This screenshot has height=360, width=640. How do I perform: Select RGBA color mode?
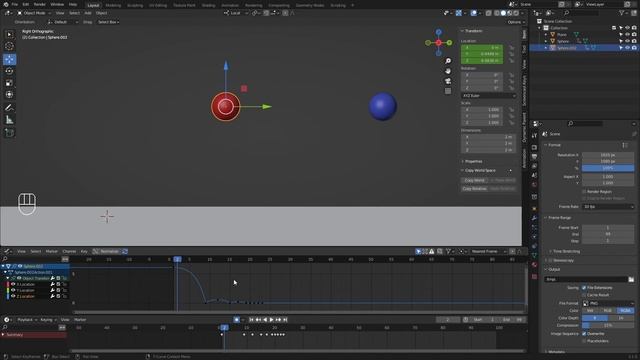tap(625, 311)
